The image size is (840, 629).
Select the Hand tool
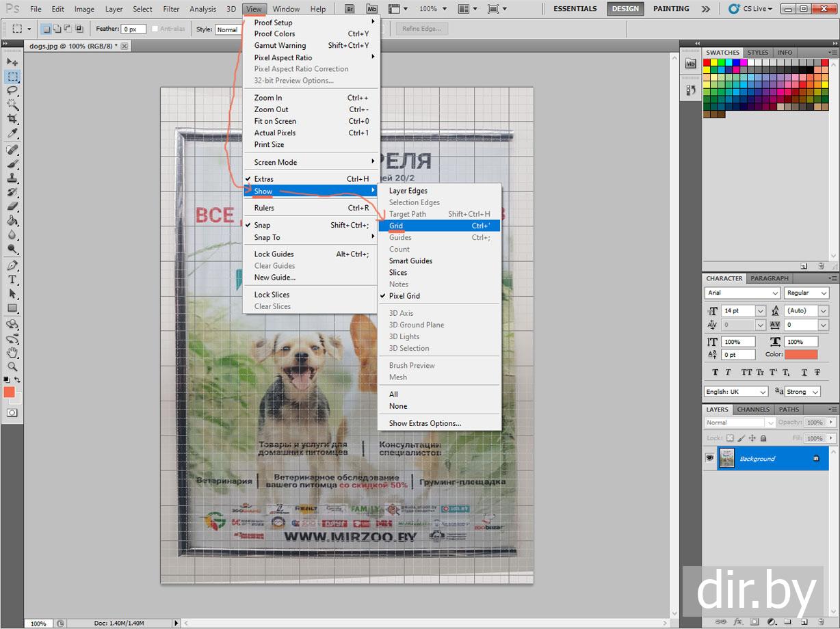(x=12, y=352)
